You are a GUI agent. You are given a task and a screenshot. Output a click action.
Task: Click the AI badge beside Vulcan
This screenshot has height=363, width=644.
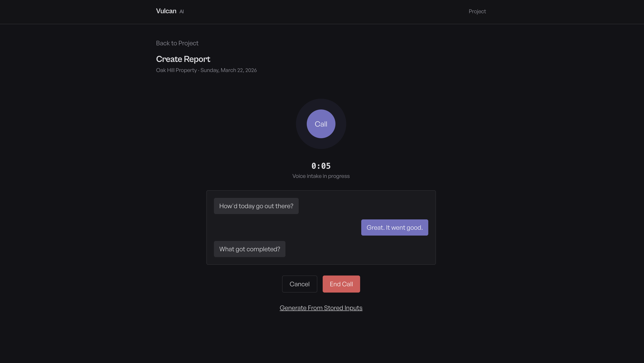tap(181, 11)
